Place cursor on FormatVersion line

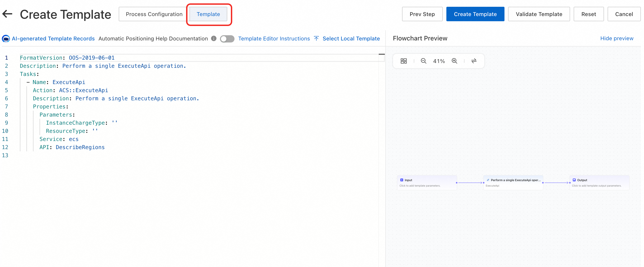tap(67, 58)
